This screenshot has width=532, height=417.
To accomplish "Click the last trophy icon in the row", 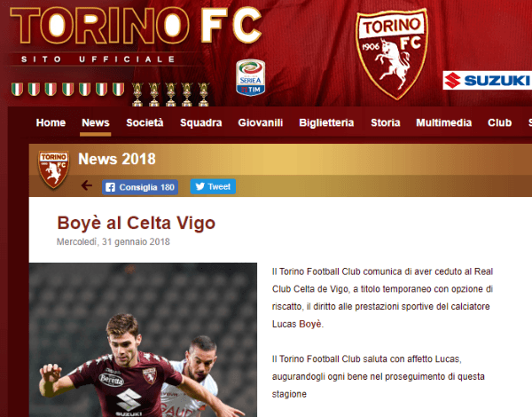I will coord(204,94).
